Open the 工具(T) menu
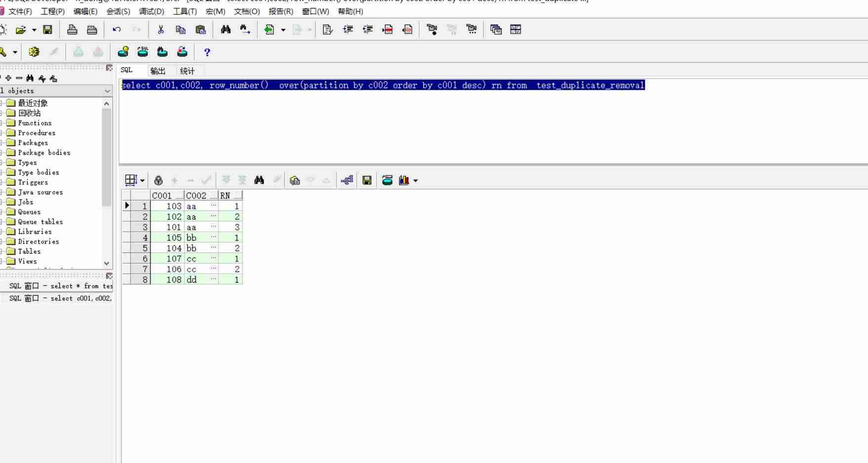This screenshot has width=868, height=463. tap(185, 11)
